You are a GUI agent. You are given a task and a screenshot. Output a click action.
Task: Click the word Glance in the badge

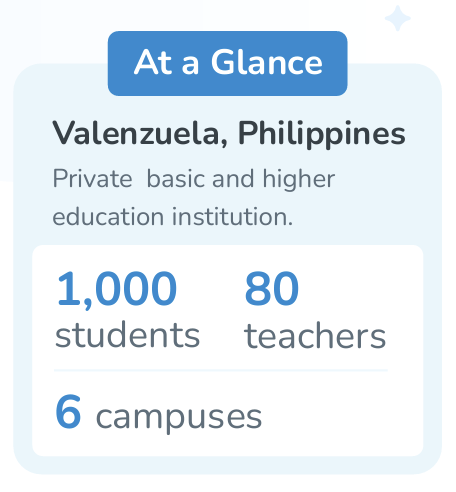click(x=267, y=62)
